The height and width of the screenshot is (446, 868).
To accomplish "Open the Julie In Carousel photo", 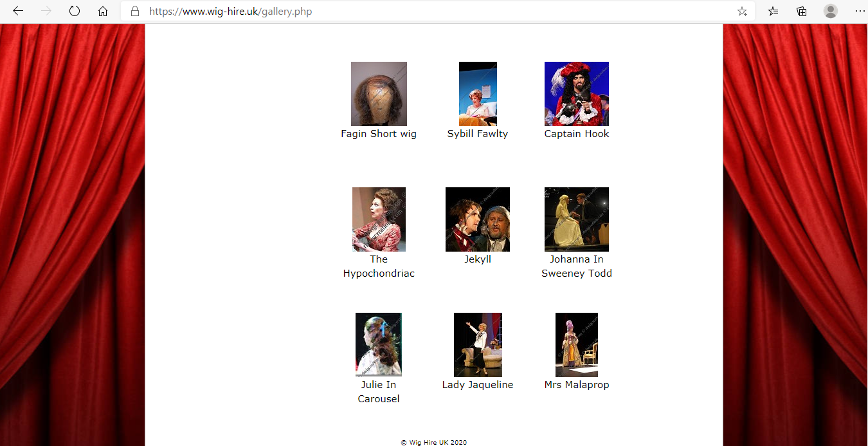I will click(379, 345).
